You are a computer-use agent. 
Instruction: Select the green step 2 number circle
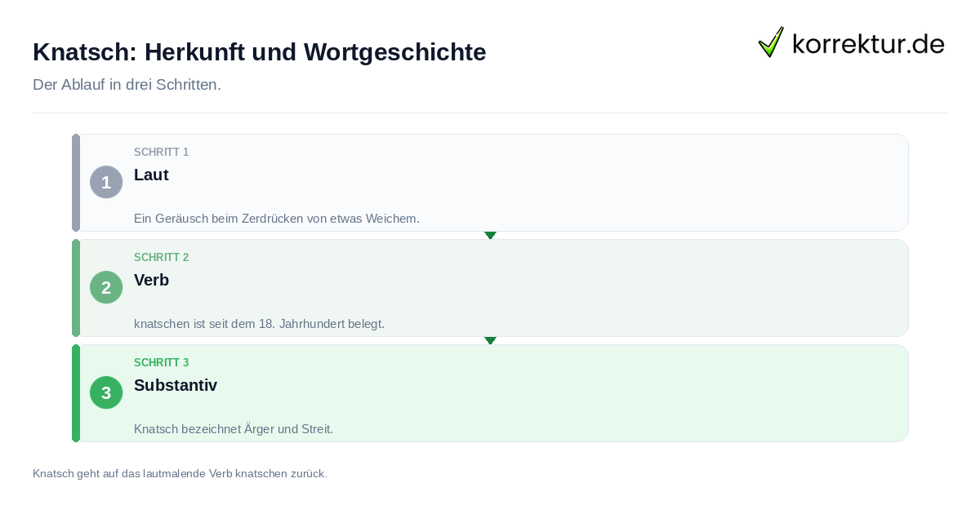coord(106,287)
